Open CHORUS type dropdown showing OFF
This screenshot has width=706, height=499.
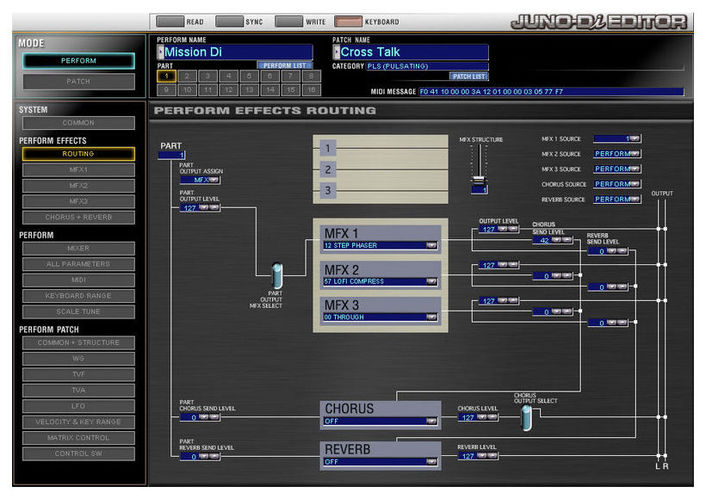tap(380, 421)
